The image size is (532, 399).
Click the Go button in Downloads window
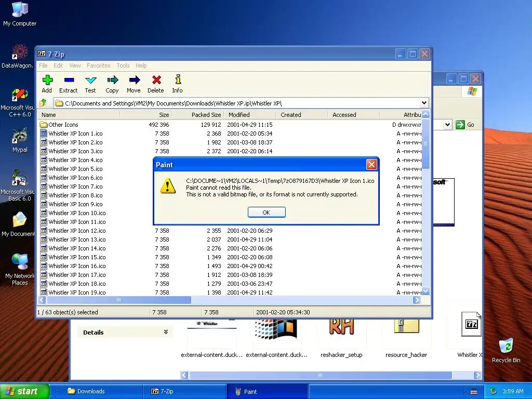[465, 125]
